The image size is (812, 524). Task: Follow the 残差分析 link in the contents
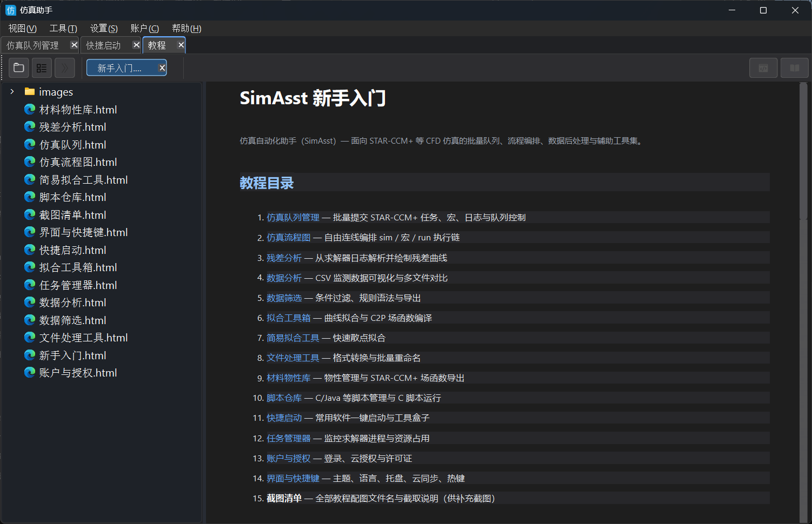(x=284, y=258)
